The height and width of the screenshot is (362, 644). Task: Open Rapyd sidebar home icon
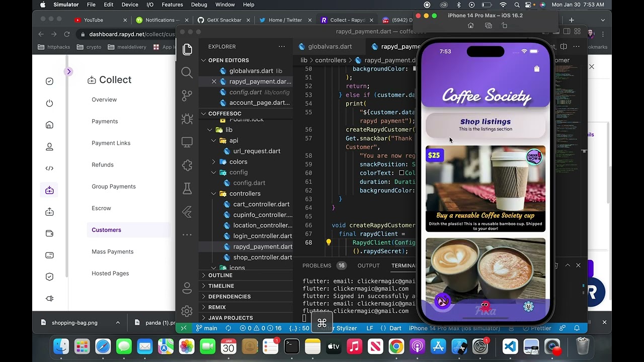coord(49,125)
